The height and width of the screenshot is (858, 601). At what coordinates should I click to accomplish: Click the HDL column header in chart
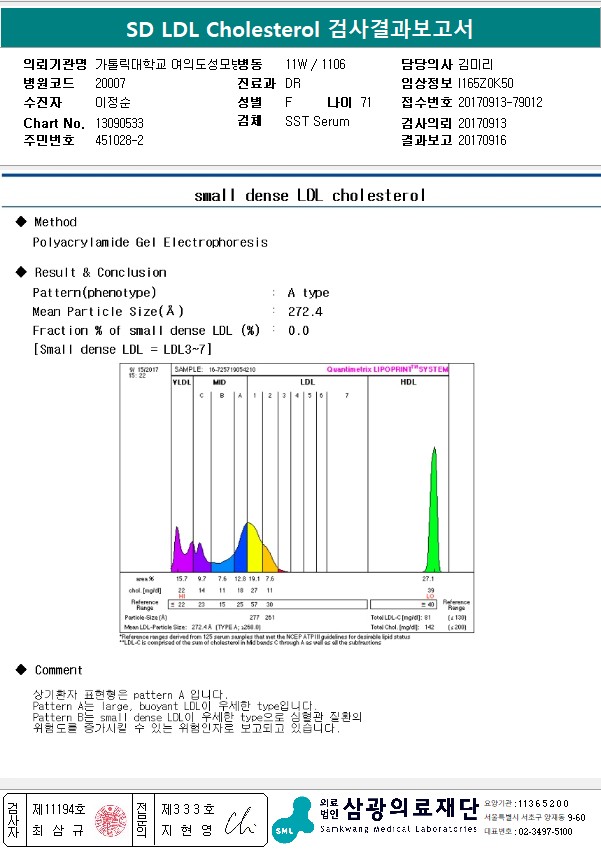(408, 382)
